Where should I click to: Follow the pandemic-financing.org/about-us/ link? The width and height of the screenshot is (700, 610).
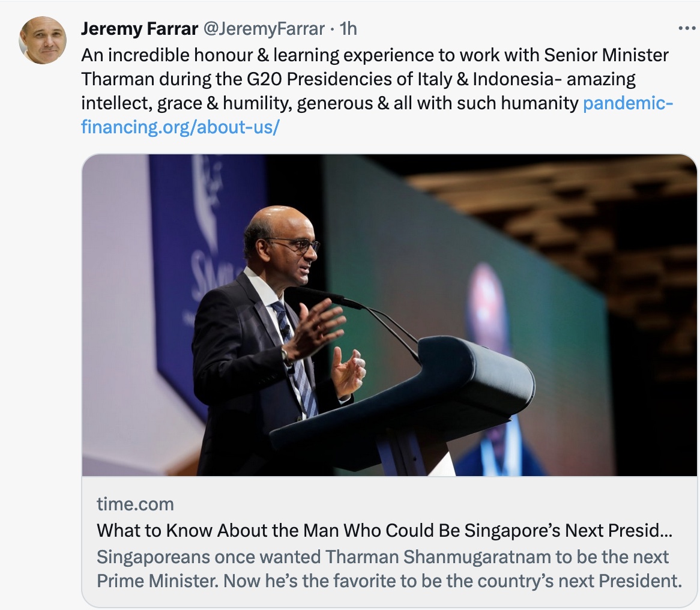point(628,103)
